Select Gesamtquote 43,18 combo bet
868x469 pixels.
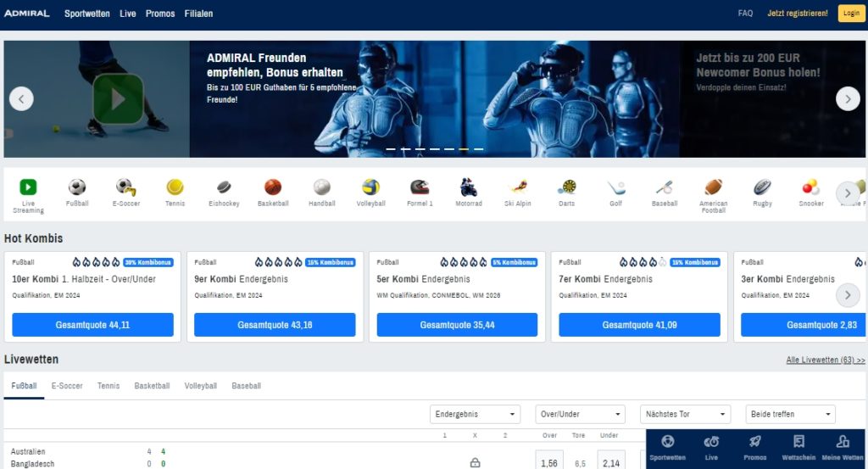[x=275, y=325]
